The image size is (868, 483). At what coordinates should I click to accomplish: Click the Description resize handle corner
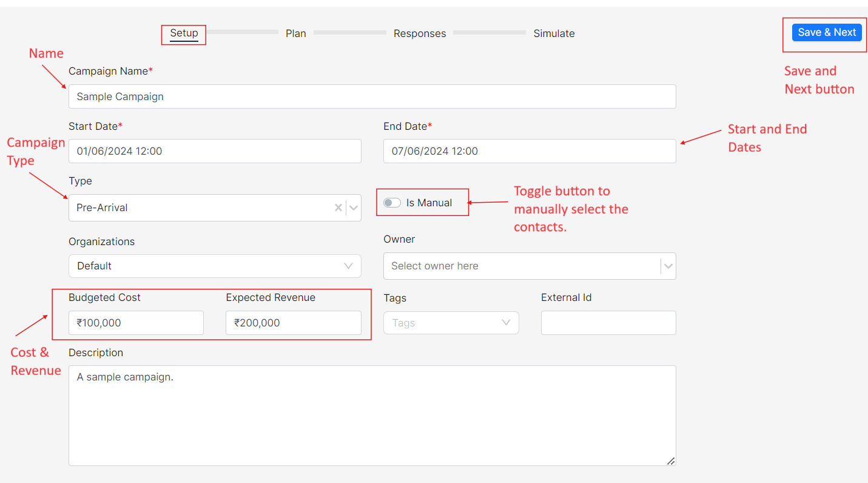tap(671, 461)
